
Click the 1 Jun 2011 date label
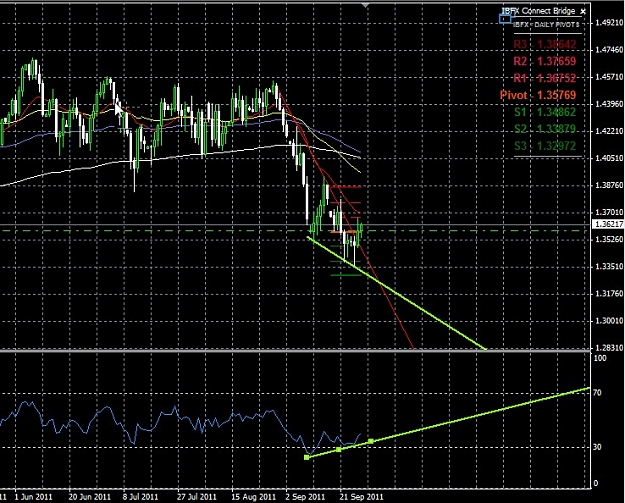click(33, 497)
